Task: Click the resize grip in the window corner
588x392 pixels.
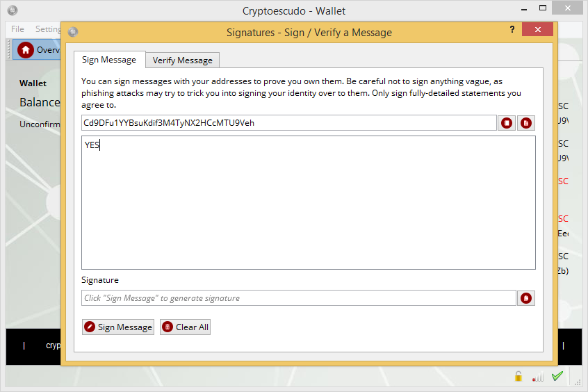Action: (577, 382)
